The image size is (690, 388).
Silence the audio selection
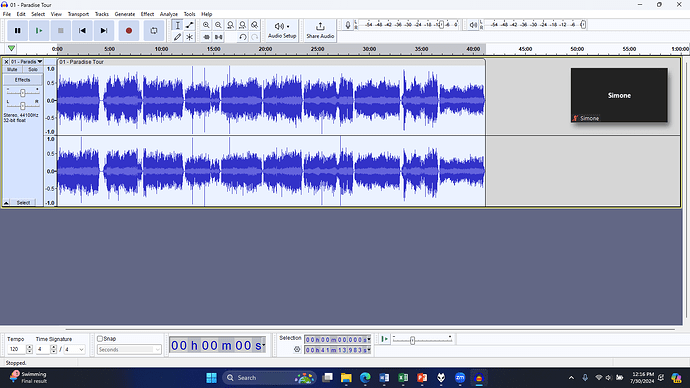tap(218, 37)
